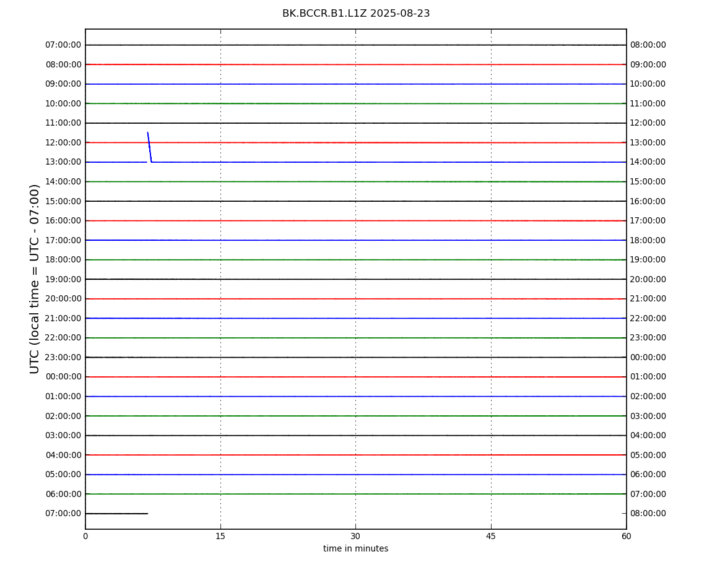Select left-axis label 14:00:00

click(x=63, y=181)
